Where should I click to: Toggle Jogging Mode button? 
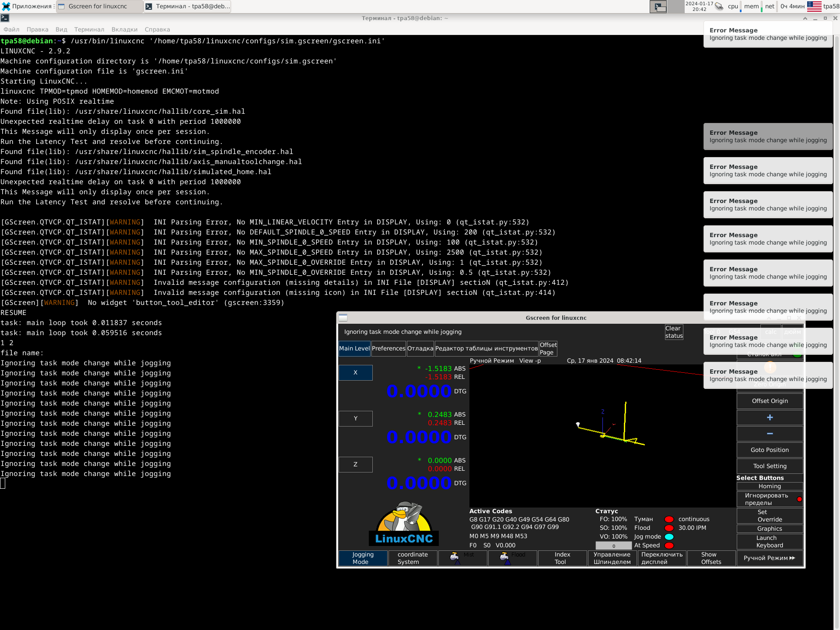click(x=363, y=558)
